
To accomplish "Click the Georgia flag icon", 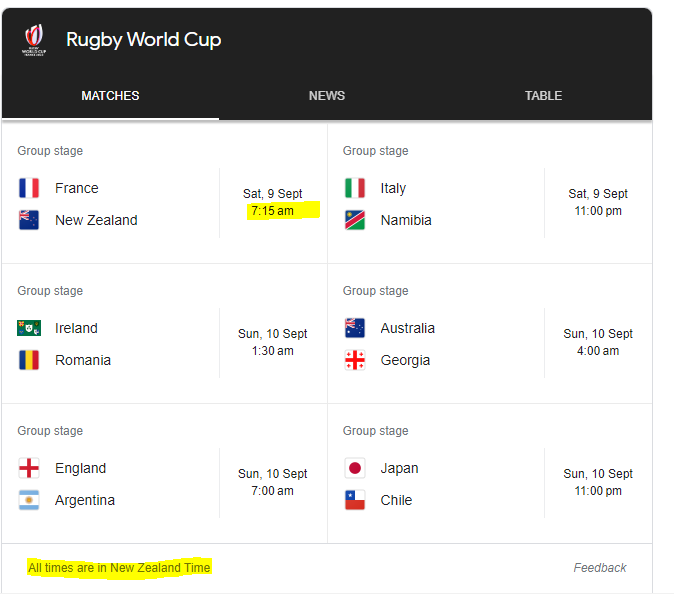I will [x=355, y=360].
